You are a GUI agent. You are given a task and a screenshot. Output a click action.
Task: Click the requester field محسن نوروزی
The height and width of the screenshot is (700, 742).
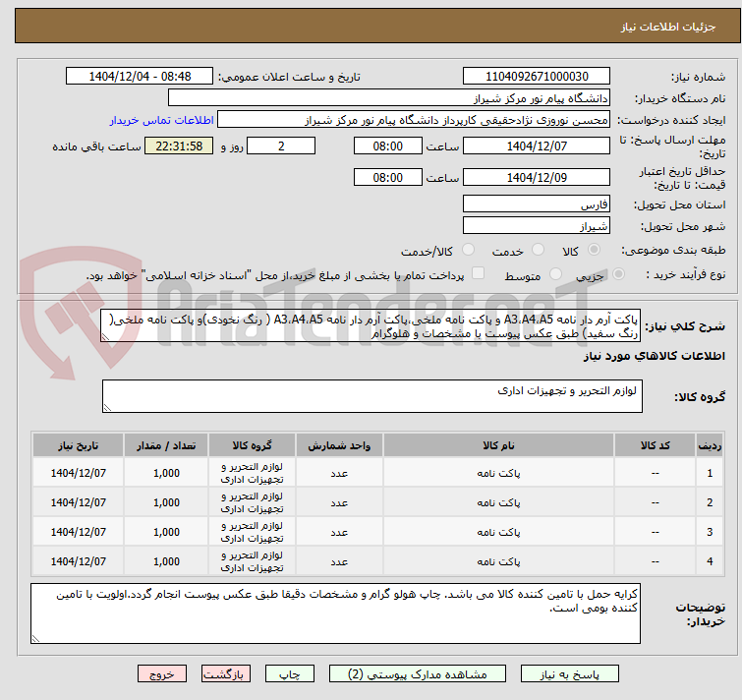pyautogui.click(x=414, y=120)
